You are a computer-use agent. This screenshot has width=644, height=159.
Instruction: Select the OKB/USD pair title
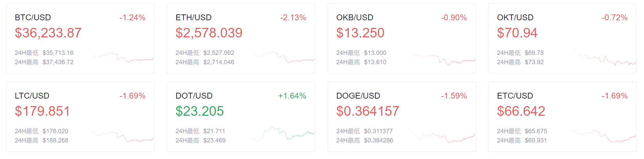pos(354,18)
